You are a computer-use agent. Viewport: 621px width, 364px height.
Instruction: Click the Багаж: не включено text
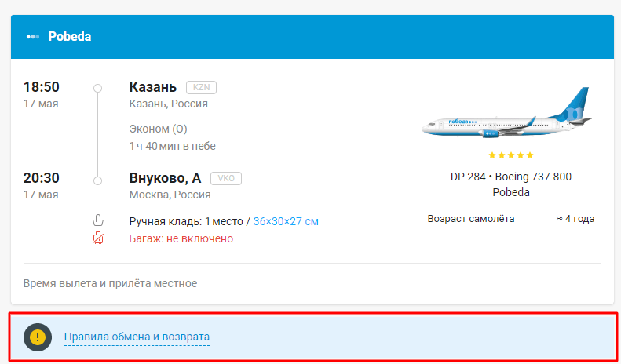[x=181, y=238]
